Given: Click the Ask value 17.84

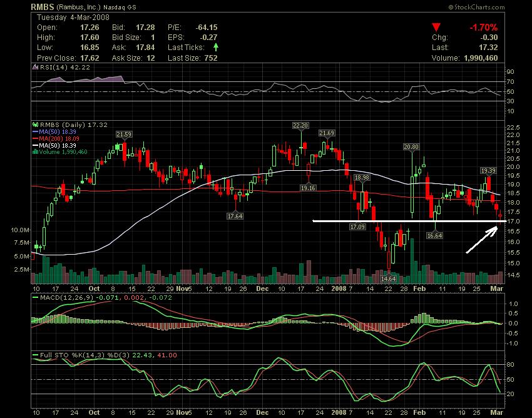Looking at the screenshot, I should [x=145, y=48].
